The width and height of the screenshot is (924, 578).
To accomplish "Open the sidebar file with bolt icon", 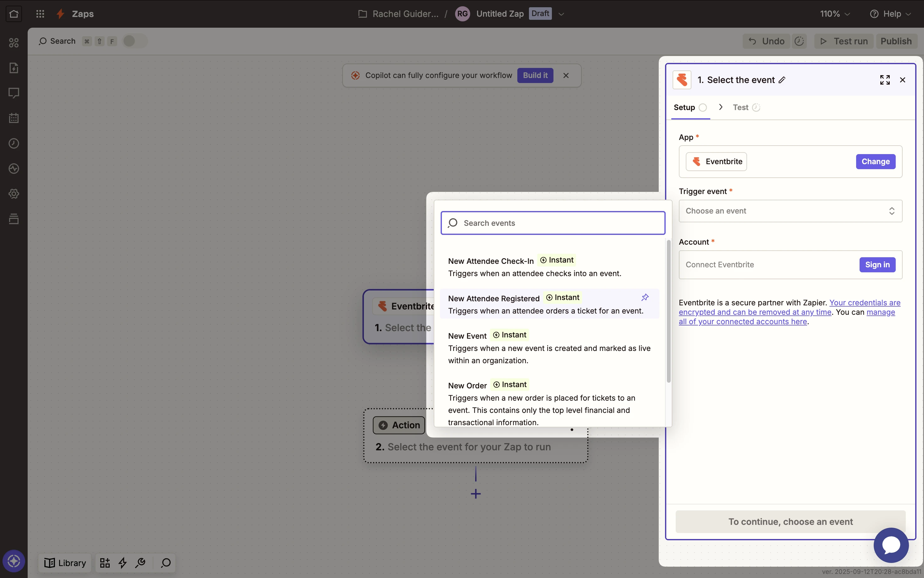I will pyautogui.click(x=14, y=68).
